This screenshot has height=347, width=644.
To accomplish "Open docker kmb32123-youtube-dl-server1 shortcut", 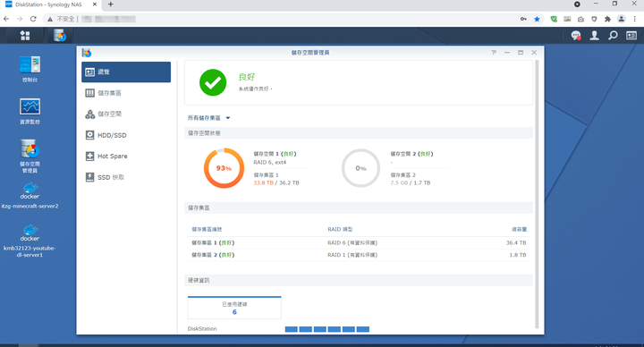I will (30, 241).
